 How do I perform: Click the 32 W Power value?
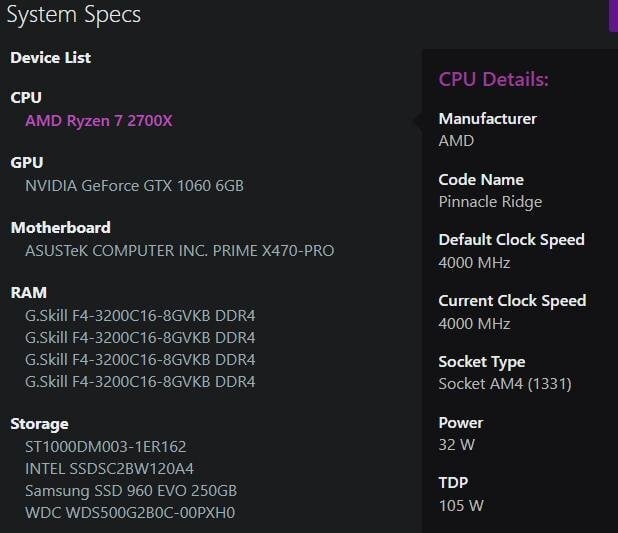(457, 445)
